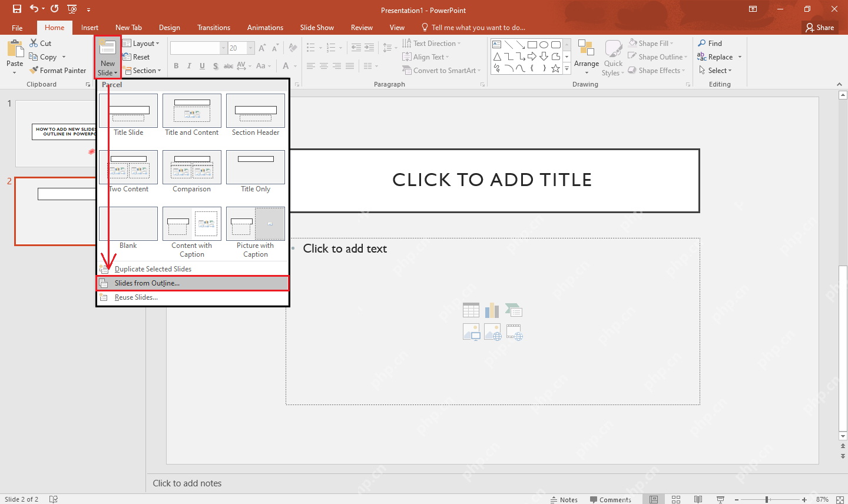Open the Notes pane from status bar
Screen dimensions: 848x504
coord(564,499)
